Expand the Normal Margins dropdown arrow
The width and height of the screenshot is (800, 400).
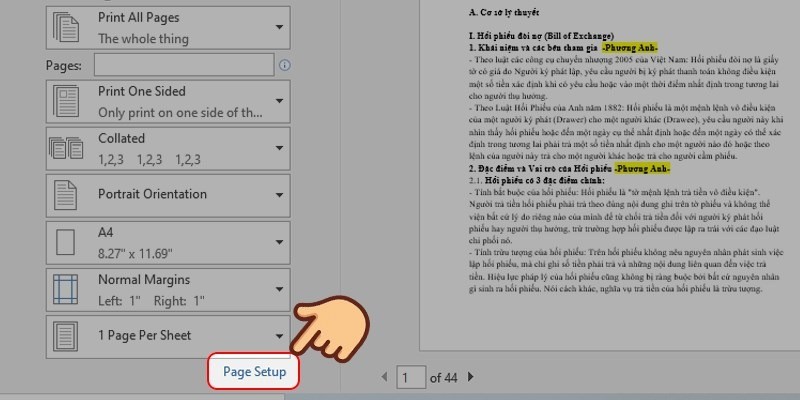point(279,289)
